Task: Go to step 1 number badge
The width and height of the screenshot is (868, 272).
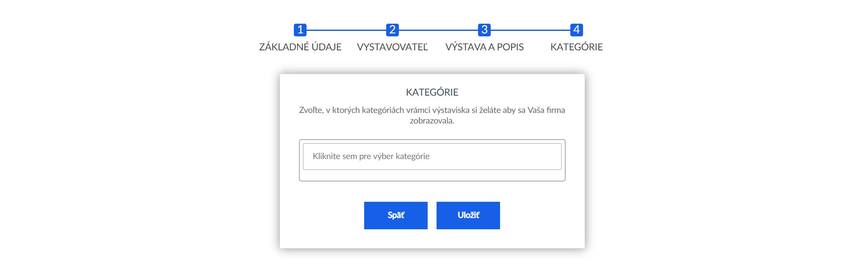Action: pos(300,30)
